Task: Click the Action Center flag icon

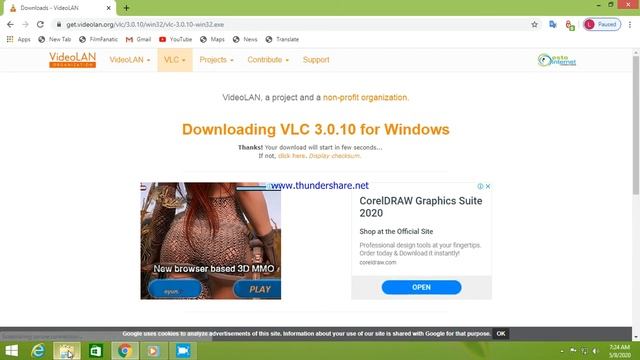Action: (573, 351)
